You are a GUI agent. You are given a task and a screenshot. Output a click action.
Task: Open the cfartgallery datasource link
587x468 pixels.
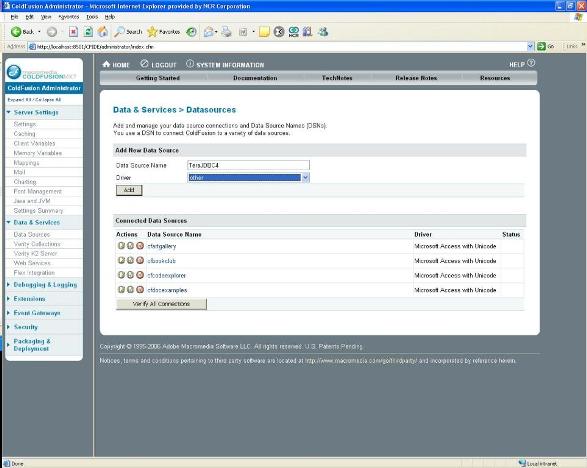coord(162,246)
